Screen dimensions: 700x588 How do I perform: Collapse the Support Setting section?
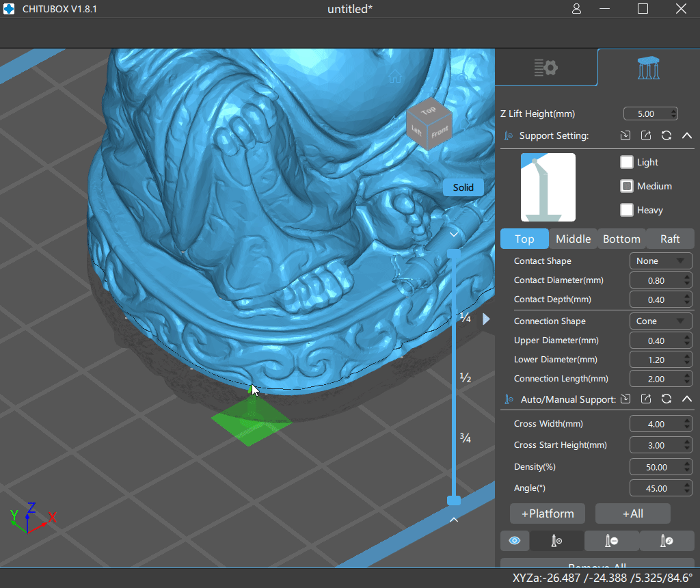click(687, 135)
